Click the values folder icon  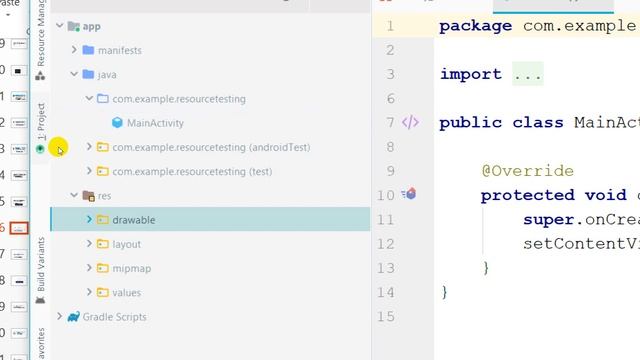pos(103,292)
